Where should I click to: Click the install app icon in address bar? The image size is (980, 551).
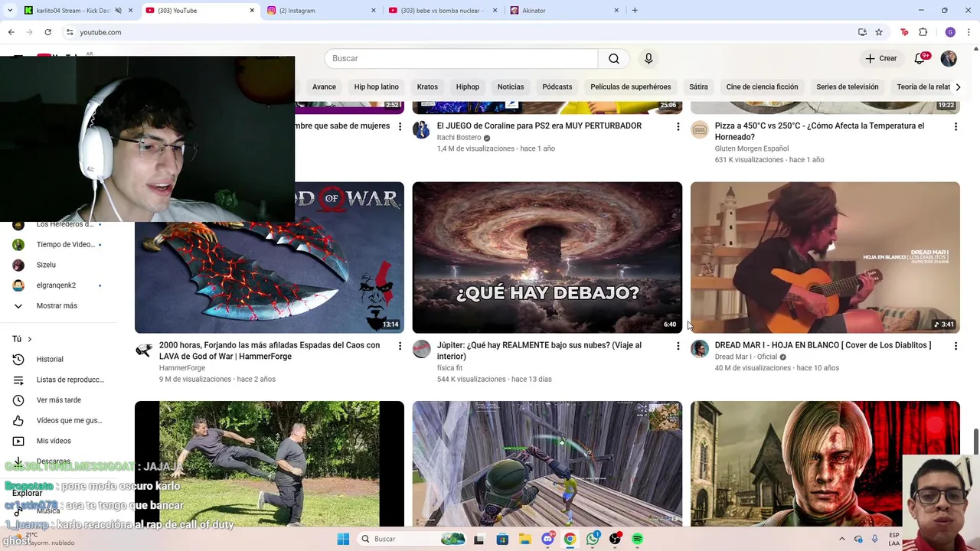tap(862, 32)
